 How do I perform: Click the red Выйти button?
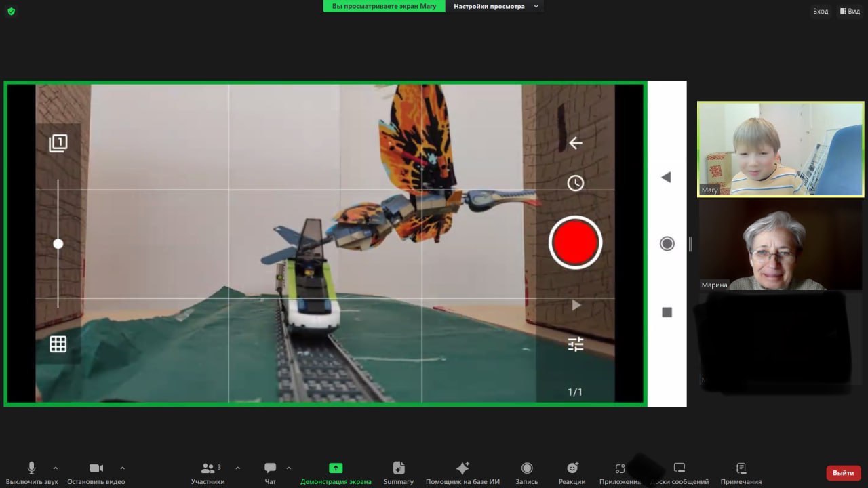(843, 472)
